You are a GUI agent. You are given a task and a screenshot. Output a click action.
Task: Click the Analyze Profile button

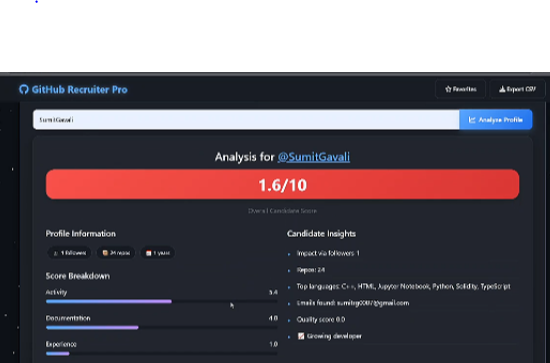pyautogui.click(x=496, y=120)
